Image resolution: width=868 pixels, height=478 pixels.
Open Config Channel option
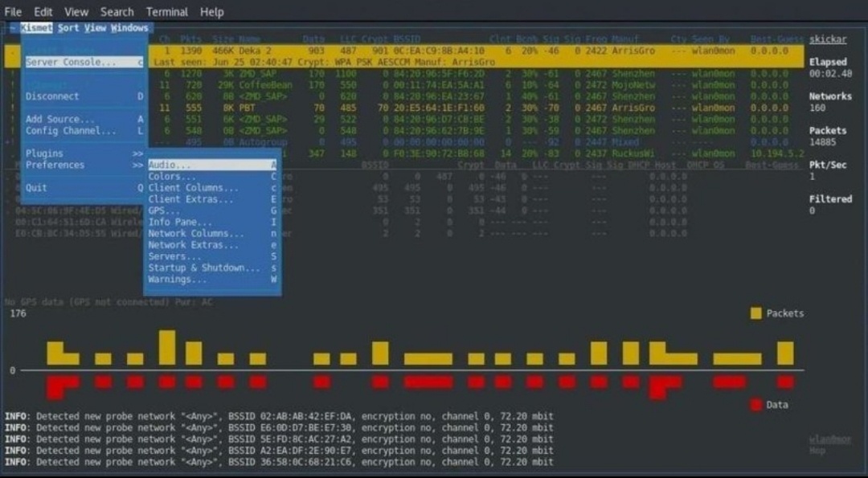(x=84, y=131)
